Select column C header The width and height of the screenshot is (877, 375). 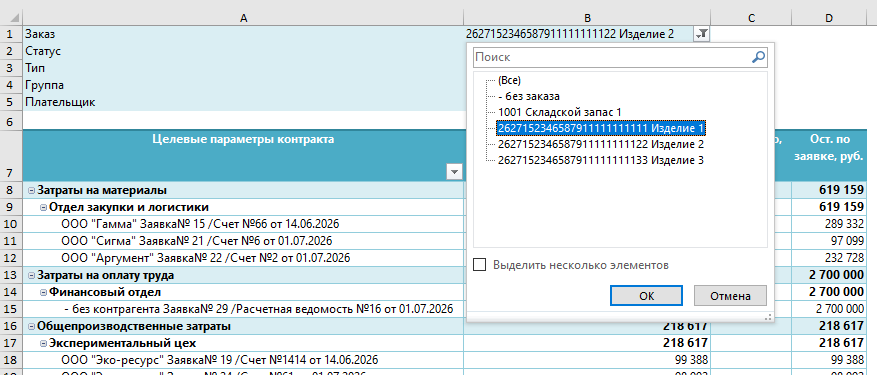tap(751, 18)
